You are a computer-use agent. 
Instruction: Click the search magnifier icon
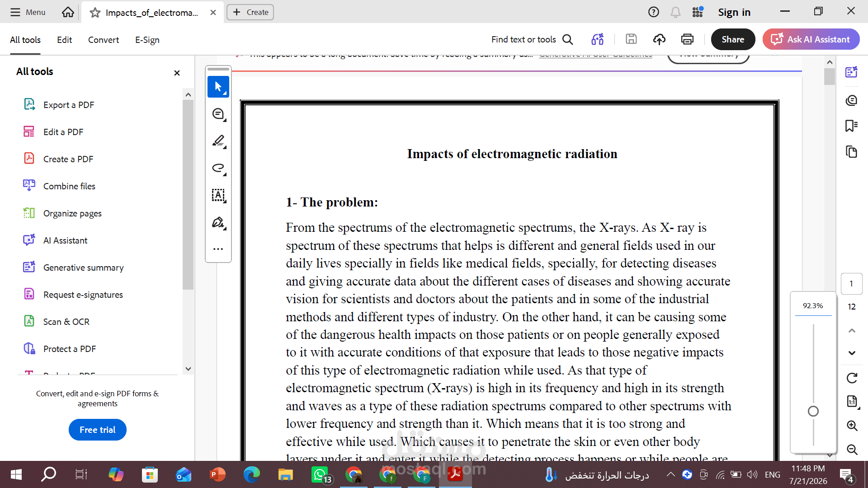tap(568, 39)
